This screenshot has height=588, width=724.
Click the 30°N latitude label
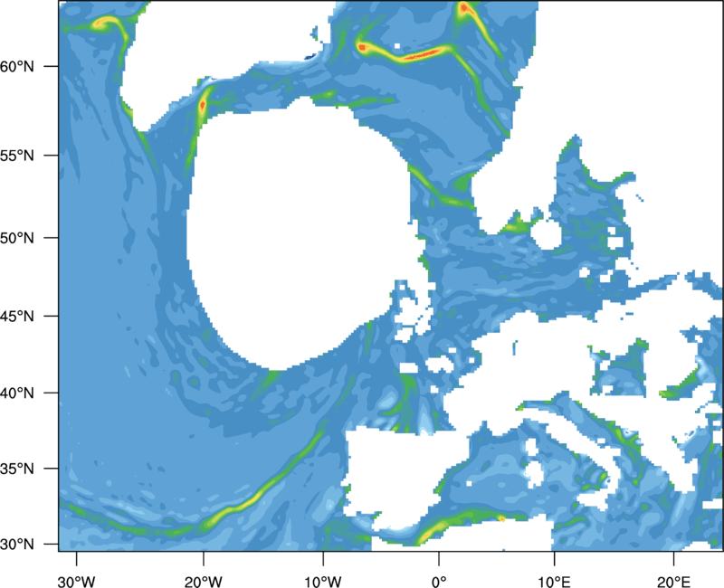(x=17, y=545)
